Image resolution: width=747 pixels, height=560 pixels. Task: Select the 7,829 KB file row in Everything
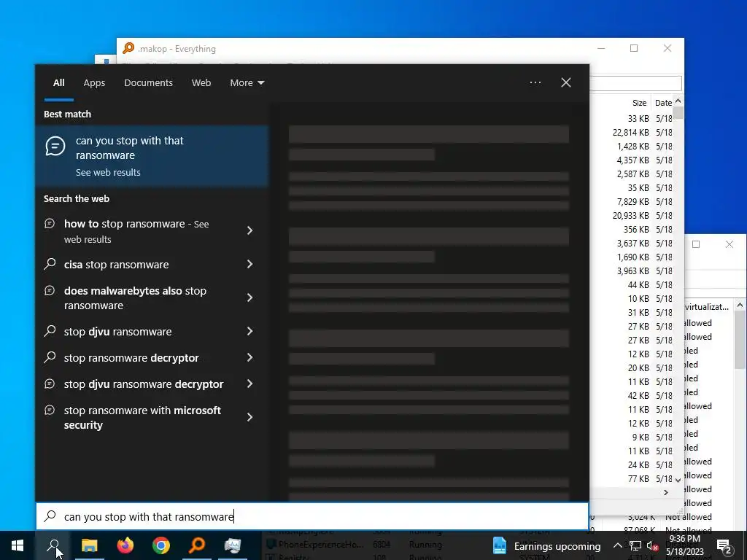[631, 201]
